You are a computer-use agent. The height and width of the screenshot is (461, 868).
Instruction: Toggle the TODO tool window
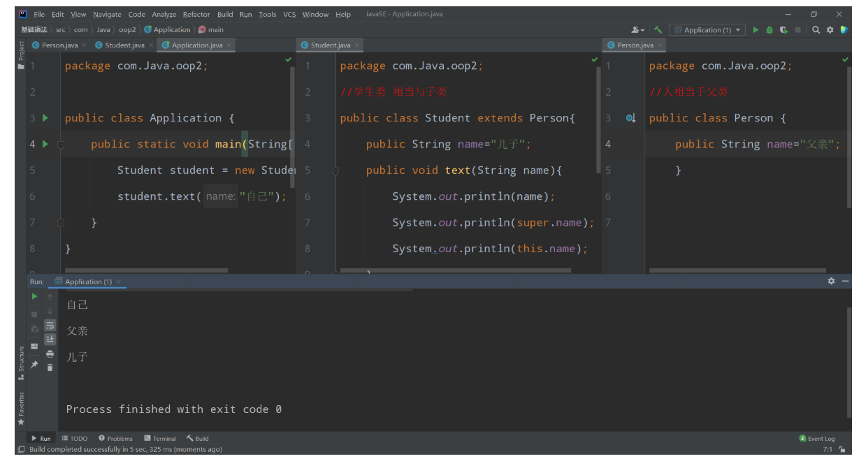click(x=75, y=439)
